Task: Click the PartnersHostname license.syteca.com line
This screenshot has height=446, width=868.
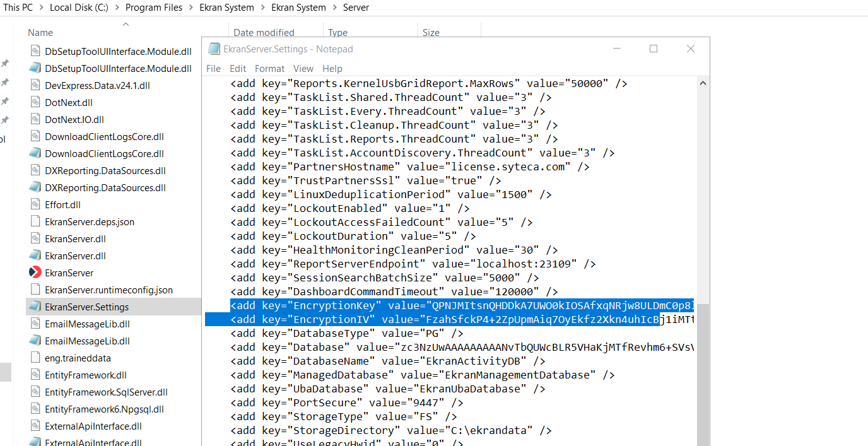Action: (410, 167)
